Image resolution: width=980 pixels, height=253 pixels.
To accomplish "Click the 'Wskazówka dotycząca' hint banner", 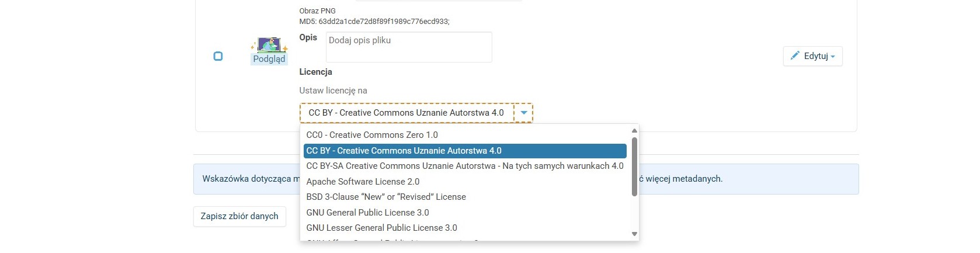I will 246,179.
